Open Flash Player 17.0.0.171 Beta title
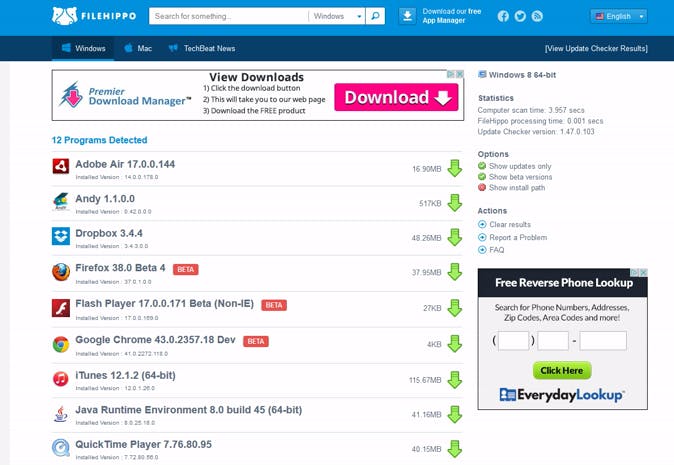The height and width of the screenshot is (465, 674). coord(165,303)
